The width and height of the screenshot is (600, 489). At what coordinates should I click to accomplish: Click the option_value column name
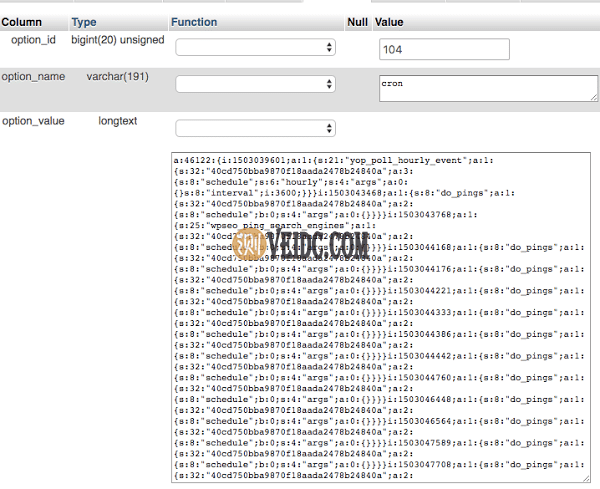click(x=33, y=121)
